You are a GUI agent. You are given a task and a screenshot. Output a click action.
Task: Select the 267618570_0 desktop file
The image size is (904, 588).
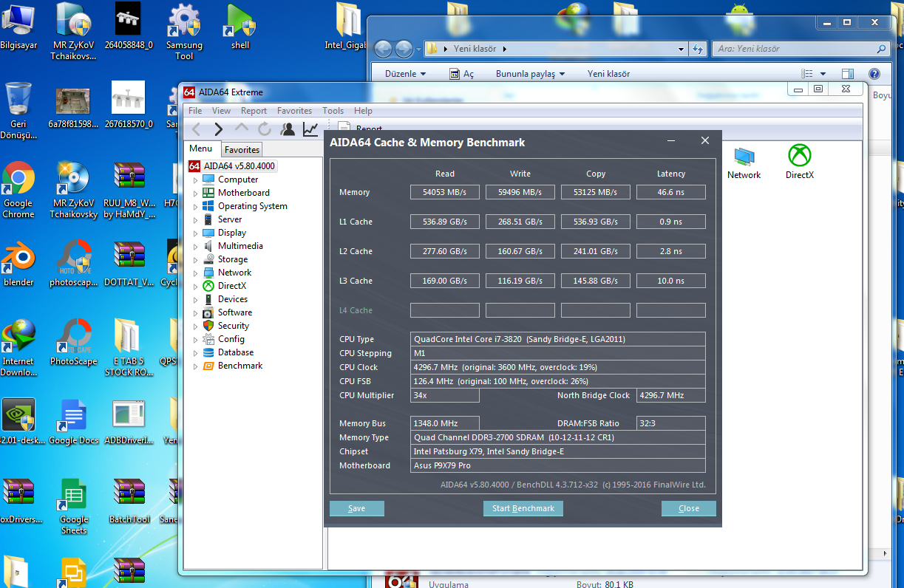[129, 105]
